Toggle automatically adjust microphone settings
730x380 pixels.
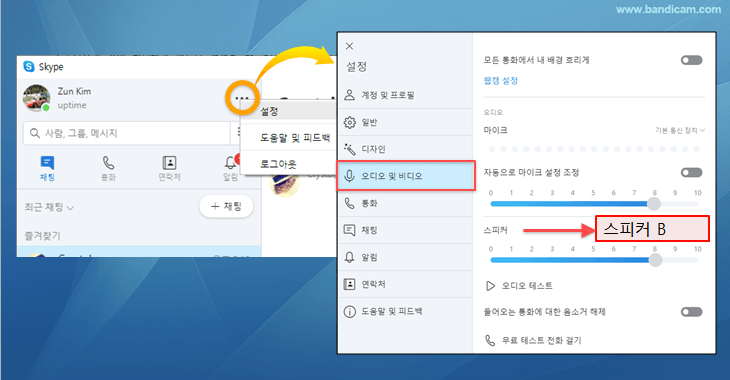691,173
